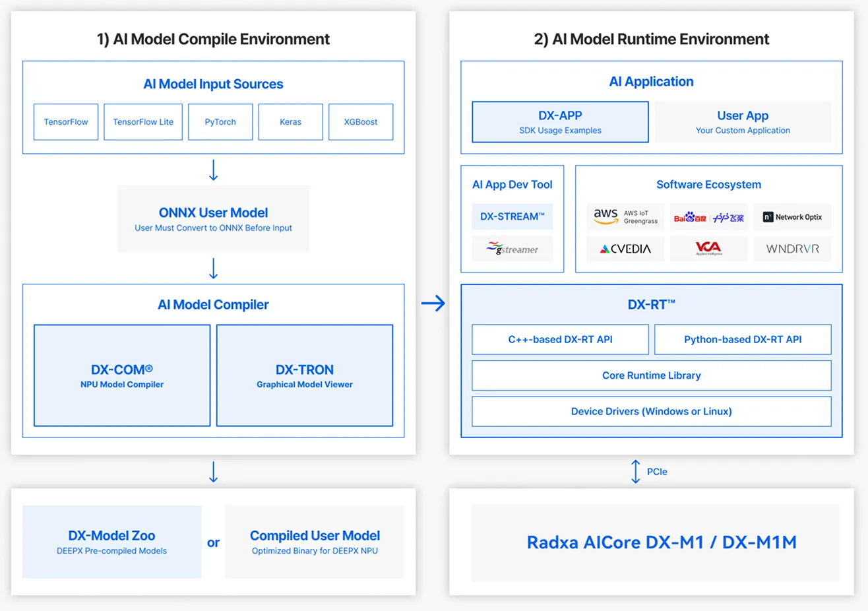
Task: Click the ONNX User Model block
Action: (213, 219)
